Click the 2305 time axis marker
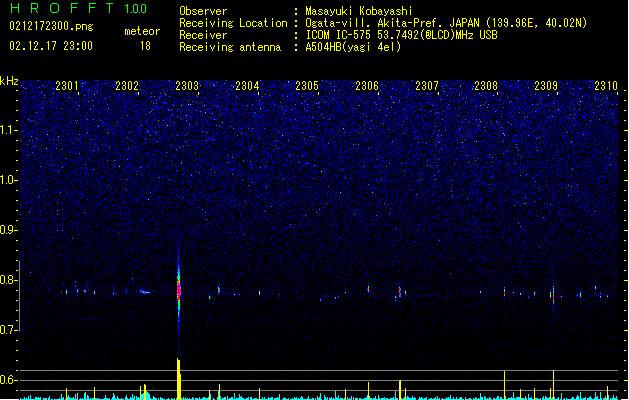629x400 pixels. (x=307, y=85)
